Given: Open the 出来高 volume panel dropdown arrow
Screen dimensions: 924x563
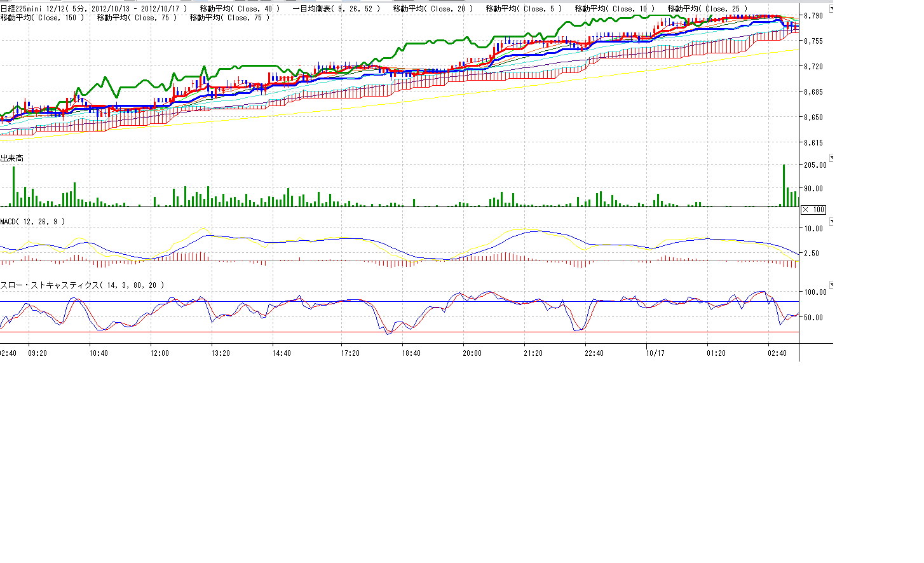Looking at the screenshot, I should (831, 158).
